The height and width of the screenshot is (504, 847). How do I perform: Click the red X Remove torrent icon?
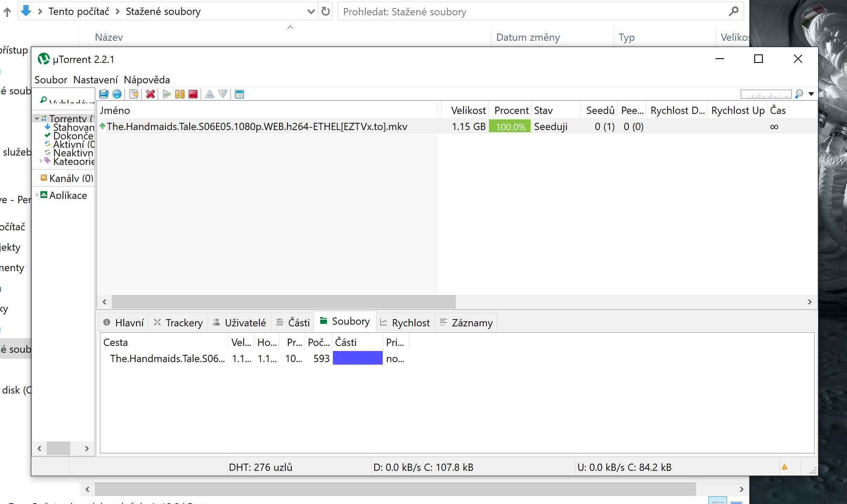[x=150, y=94]
